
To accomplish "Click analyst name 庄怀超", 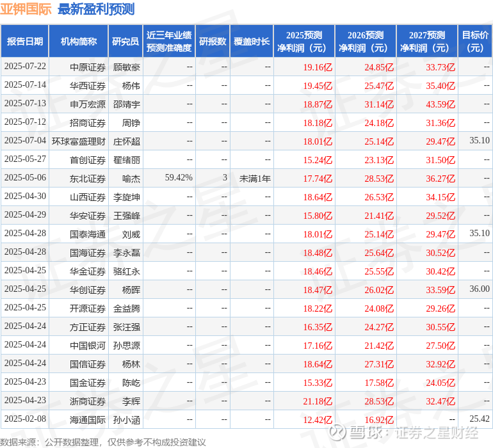I will coord(126,141).
